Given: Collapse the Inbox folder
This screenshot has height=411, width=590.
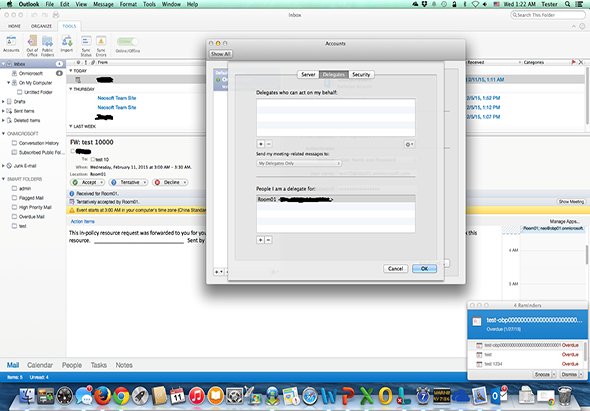Looking at the screenshot, I should (3, 64).
